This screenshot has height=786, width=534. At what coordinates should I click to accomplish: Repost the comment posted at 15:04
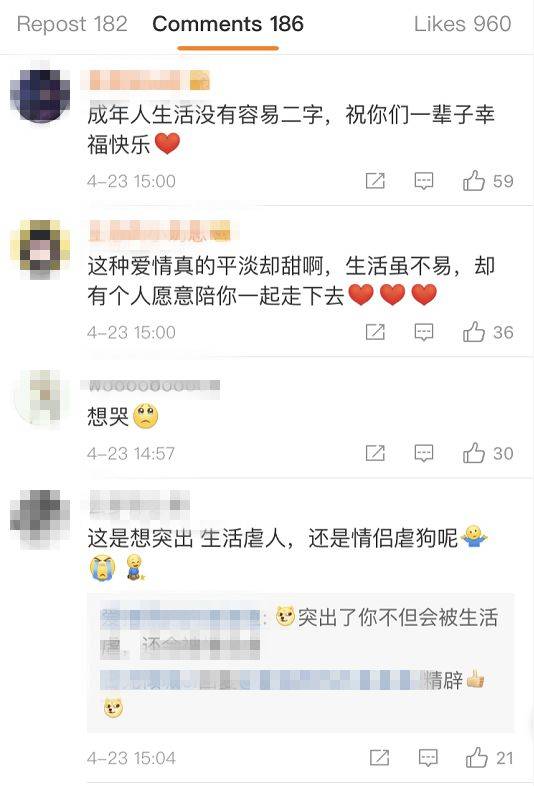coord(379,757)
